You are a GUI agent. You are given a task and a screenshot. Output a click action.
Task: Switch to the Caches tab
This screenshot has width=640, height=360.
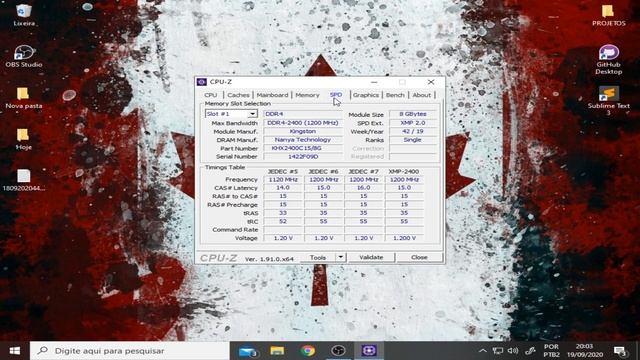coord(238,95)
